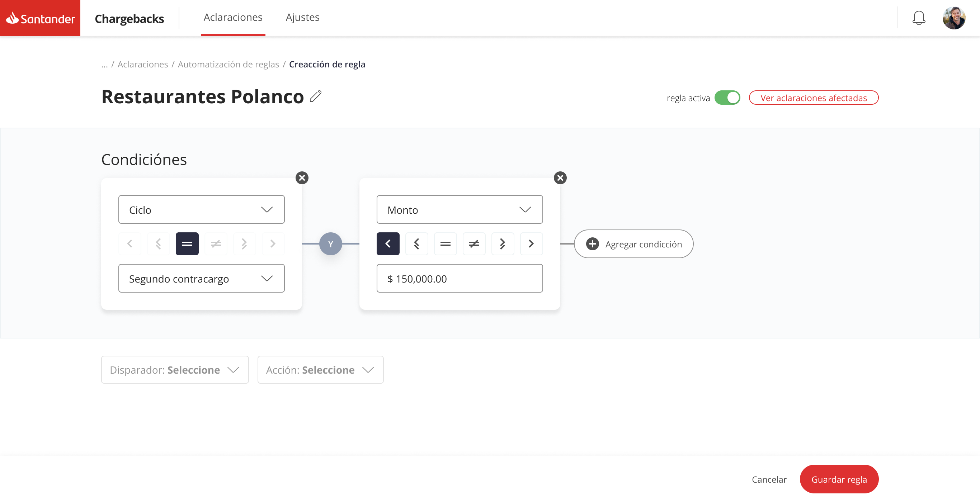Open the notifications bell
Screen dimensions: 980x502
click(x=918, y=18)
